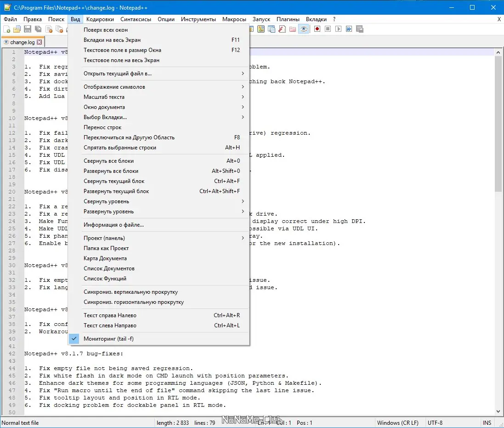504x428 pixels.
Task: Click the Playback macro toolbar icon
Action: click(x=339, y=29)
